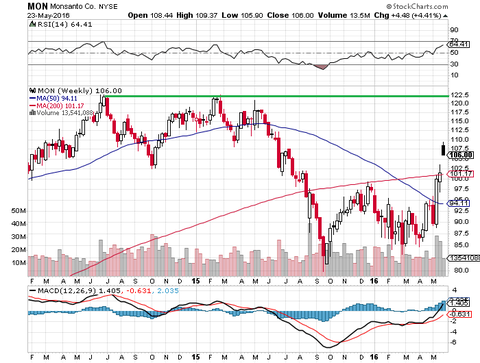Click the 101.17 MA(200) price tag on right axis

[x=460, y=173]
